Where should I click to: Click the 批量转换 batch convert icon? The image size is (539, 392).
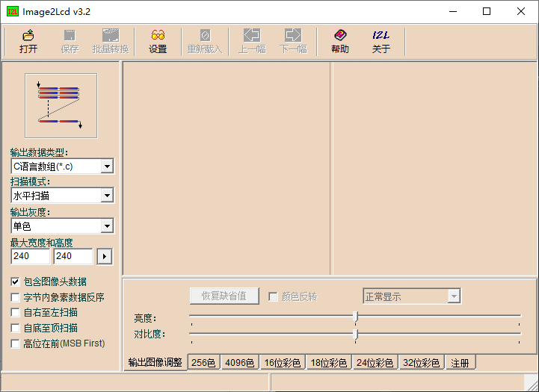click(111, 42)
